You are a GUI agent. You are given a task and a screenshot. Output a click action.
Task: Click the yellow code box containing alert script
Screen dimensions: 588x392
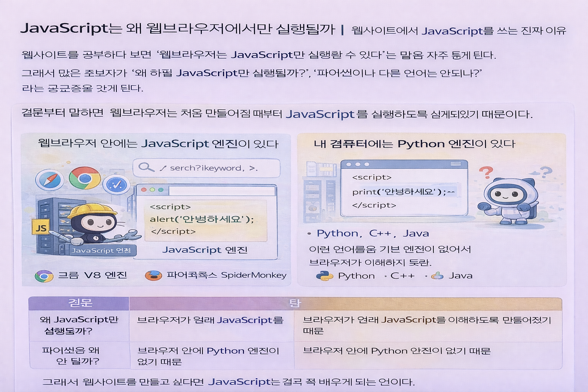point(206,220)
